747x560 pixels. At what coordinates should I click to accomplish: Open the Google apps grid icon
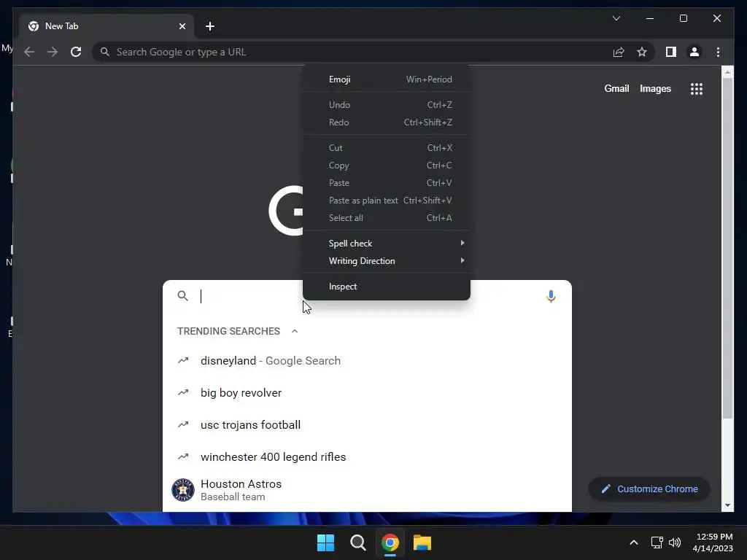(697, 88)
